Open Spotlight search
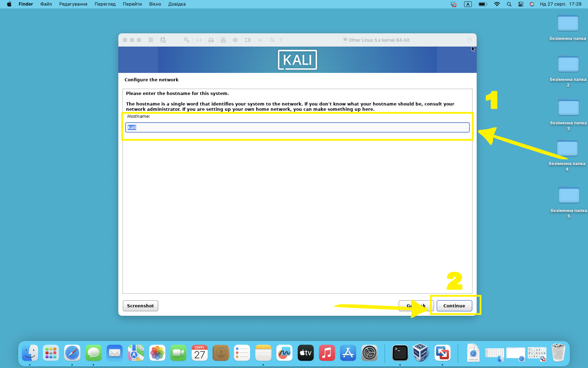 [509, 4]
